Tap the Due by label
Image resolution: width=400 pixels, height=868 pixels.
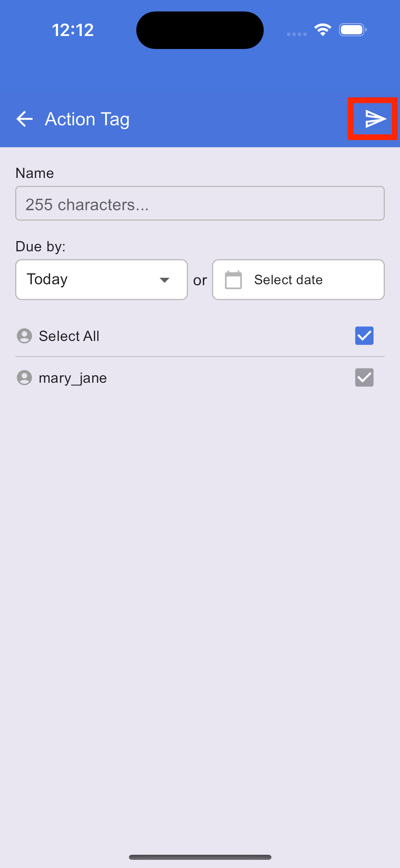[x=41, y=247]
